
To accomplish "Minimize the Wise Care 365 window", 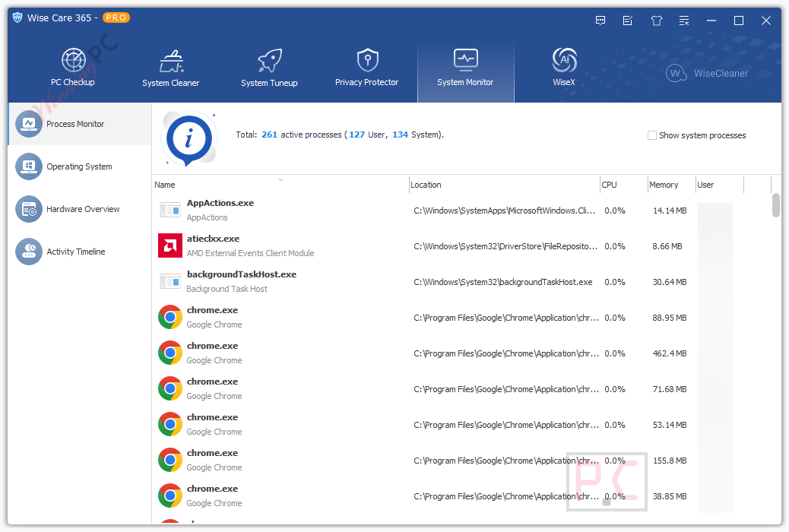I will (x=711, y=21).
